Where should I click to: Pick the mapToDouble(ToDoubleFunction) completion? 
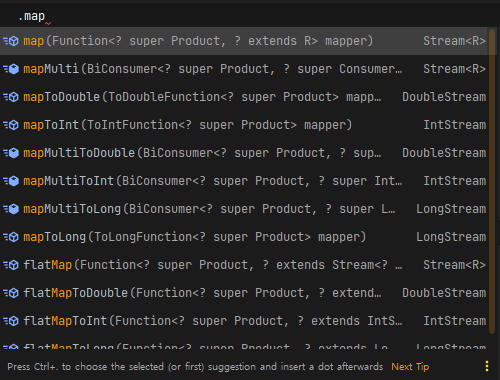[x=244, y=97]
